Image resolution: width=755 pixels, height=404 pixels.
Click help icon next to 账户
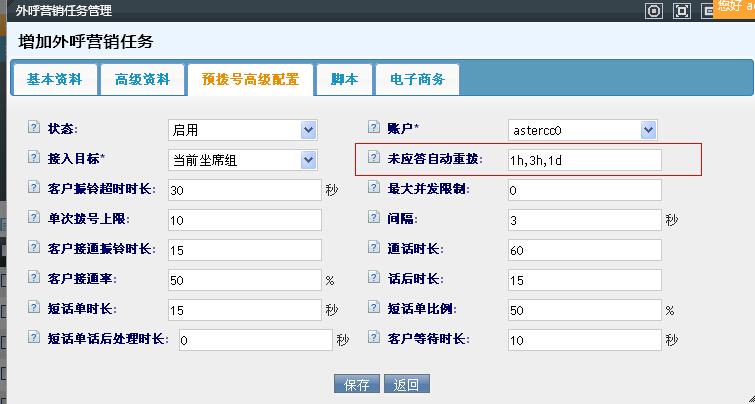coord(374,128)
